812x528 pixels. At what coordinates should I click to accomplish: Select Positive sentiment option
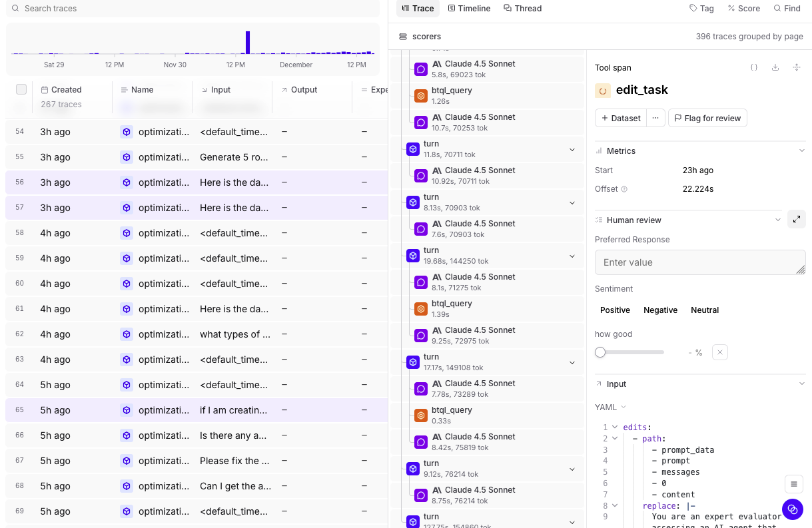pyautogui.click(x=615, y=310)
